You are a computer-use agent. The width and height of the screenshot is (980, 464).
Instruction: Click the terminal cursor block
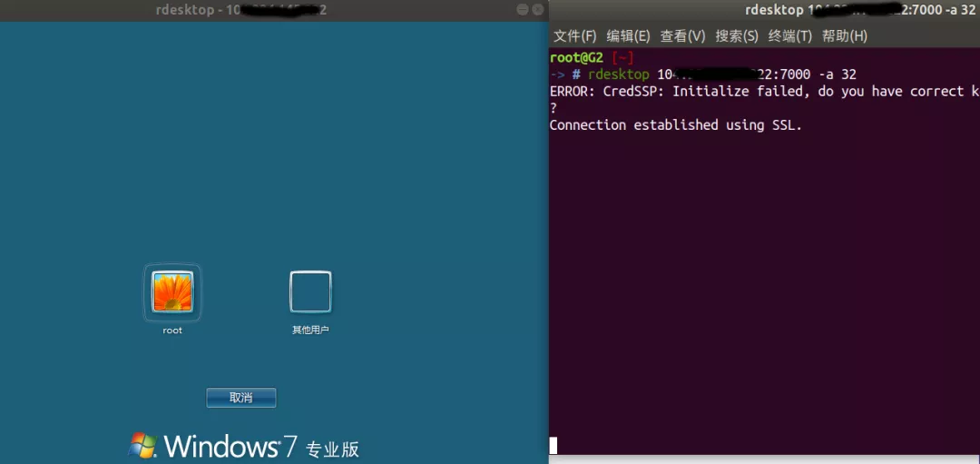pyautogui.click(x=554, y=446)
